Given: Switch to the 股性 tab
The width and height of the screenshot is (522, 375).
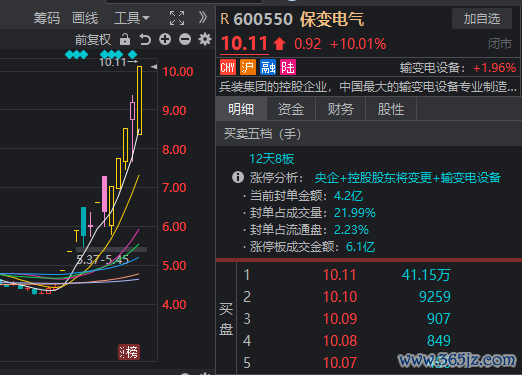Looking at the screenshot, I should [391, 109].
